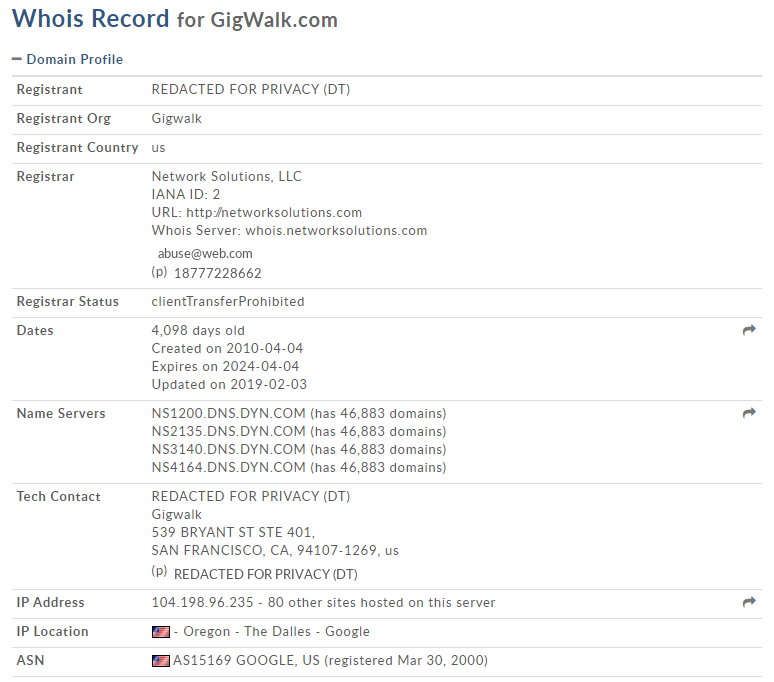The width and height of the screenshot is (774, 682).
Task: Click the URL networksolutions.com line
Action: point(257,213)
